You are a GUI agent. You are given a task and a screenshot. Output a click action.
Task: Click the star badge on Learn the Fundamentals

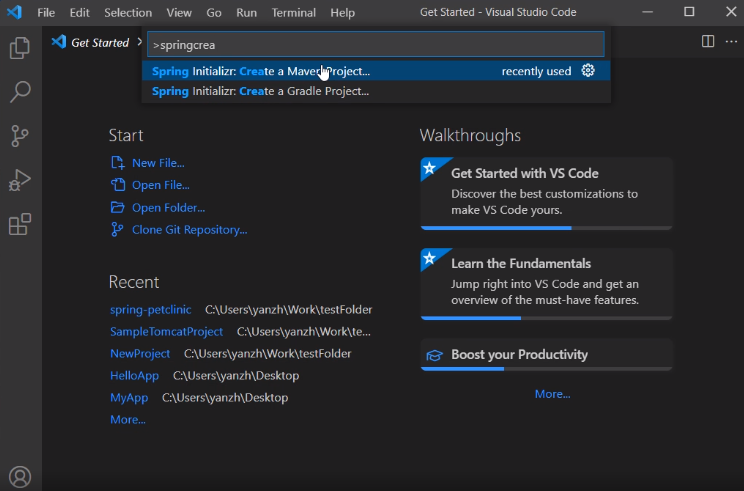pyautogui.click(x=429, y=258)
